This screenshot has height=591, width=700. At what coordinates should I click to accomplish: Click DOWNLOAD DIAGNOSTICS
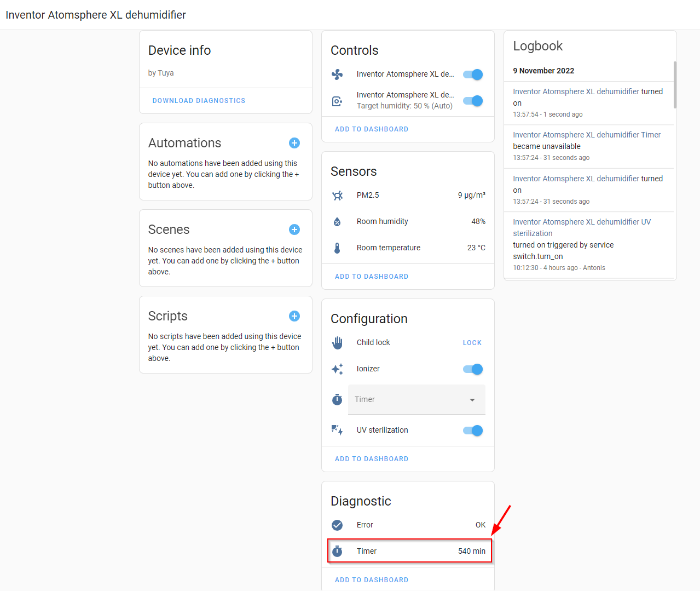click(199, 100)
